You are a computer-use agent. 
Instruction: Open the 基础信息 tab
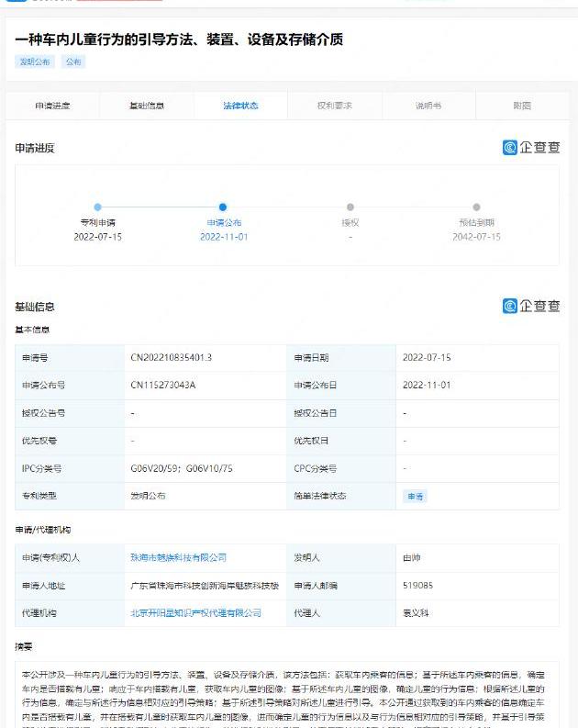click(147, 106)
